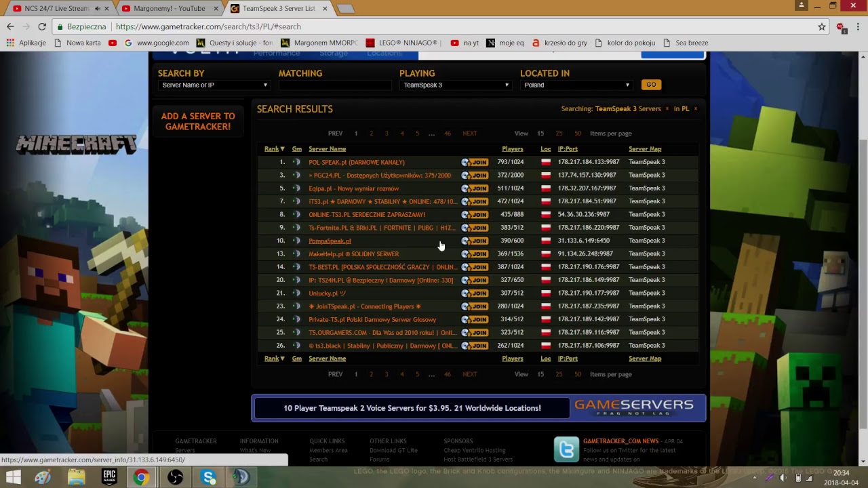868x488 pixels.
Task: Open system volume control in tray
Action: point(783,478)
